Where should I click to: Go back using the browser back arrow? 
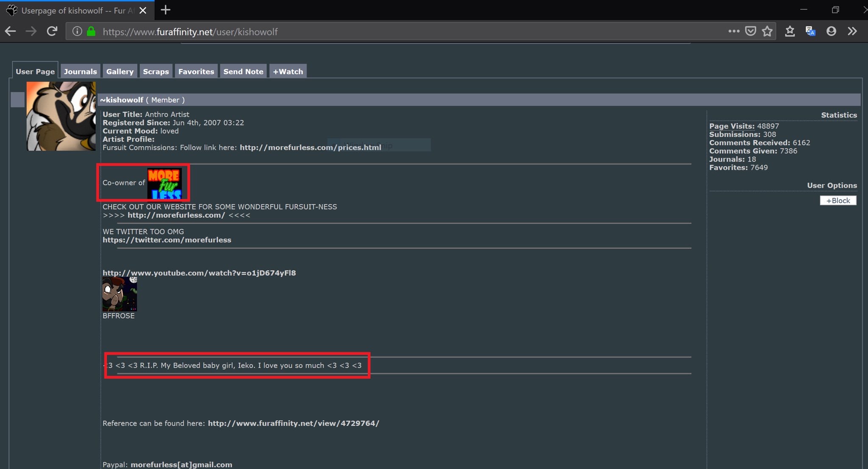(x=10, y=31)
